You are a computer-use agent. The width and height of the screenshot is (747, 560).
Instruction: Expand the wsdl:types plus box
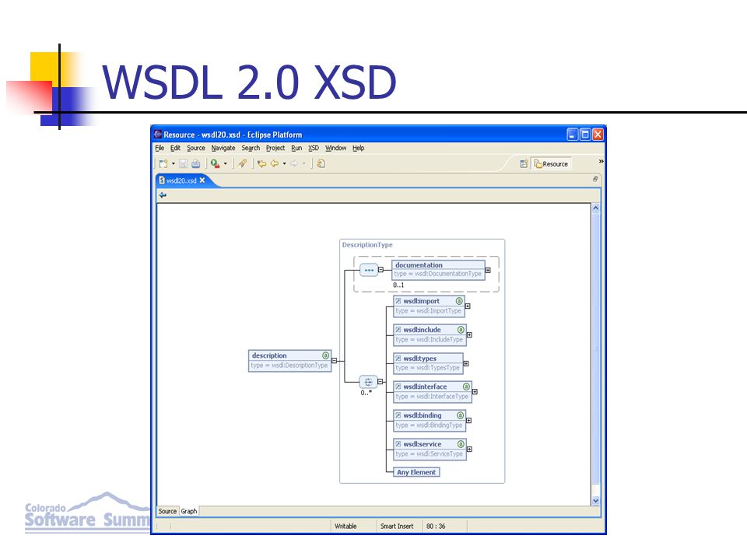tap(466, 363)
